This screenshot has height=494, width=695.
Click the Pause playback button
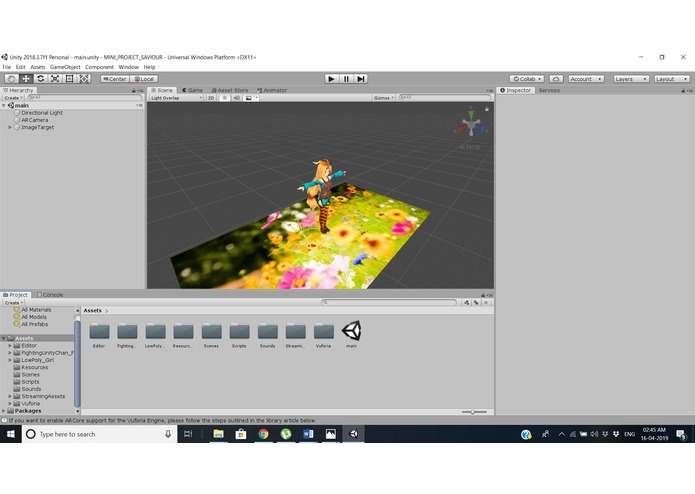pyautogui.click(x=346, y=79)
